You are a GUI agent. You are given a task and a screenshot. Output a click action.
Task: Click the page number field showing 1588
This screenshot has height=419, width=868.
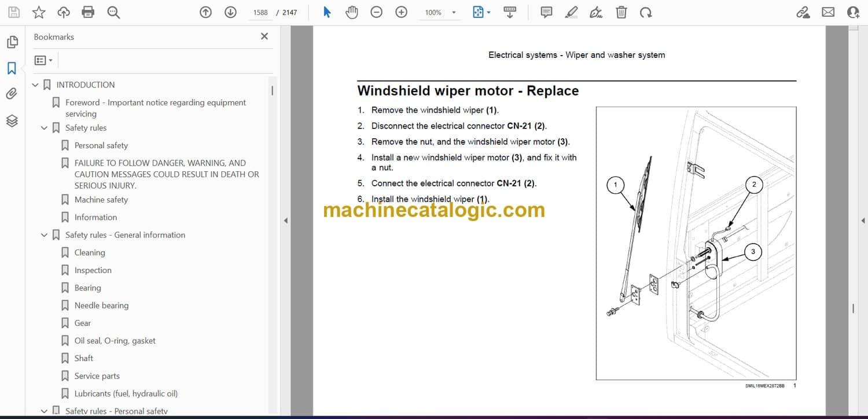(260, 12)
